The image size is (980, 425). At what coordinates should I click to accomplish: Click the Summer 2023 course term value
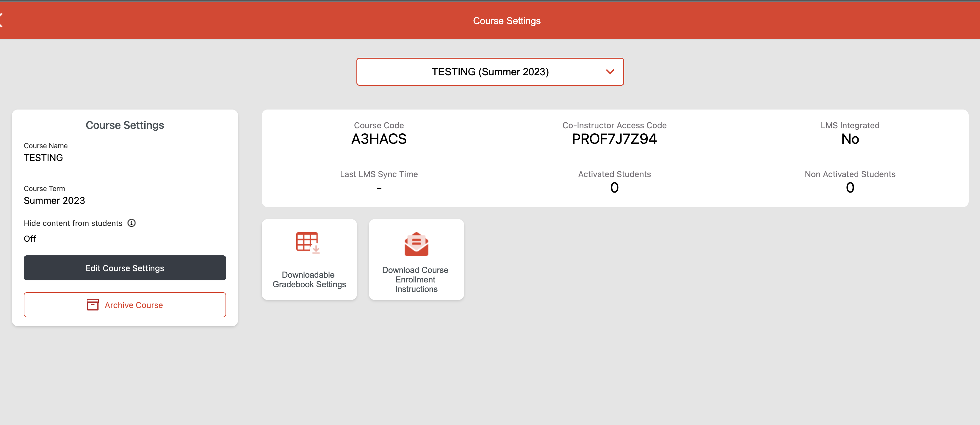click(54, 201)
